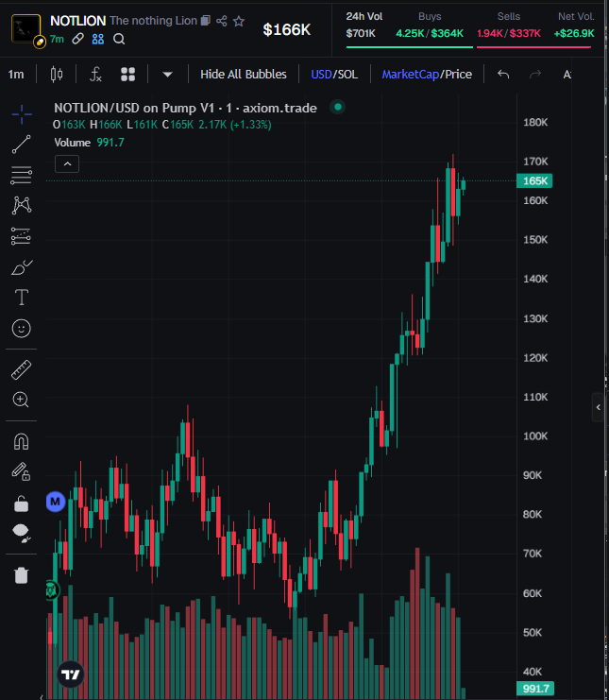609x700 pixels.
Task: Toggle lock all drawings
Action: pyautogui.click(x=22, y=504)
